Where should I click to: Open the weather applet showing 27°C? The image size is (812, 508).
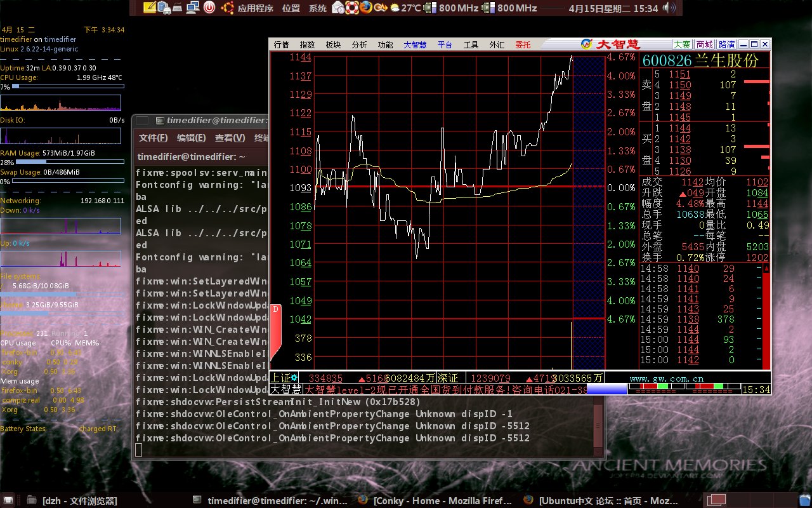(x=405, y=8)
